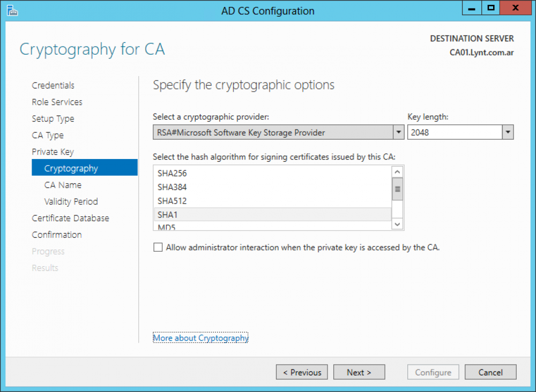536x392 pixels.
Task: Go to the CA Name step
Action: [x=62, y=184]
